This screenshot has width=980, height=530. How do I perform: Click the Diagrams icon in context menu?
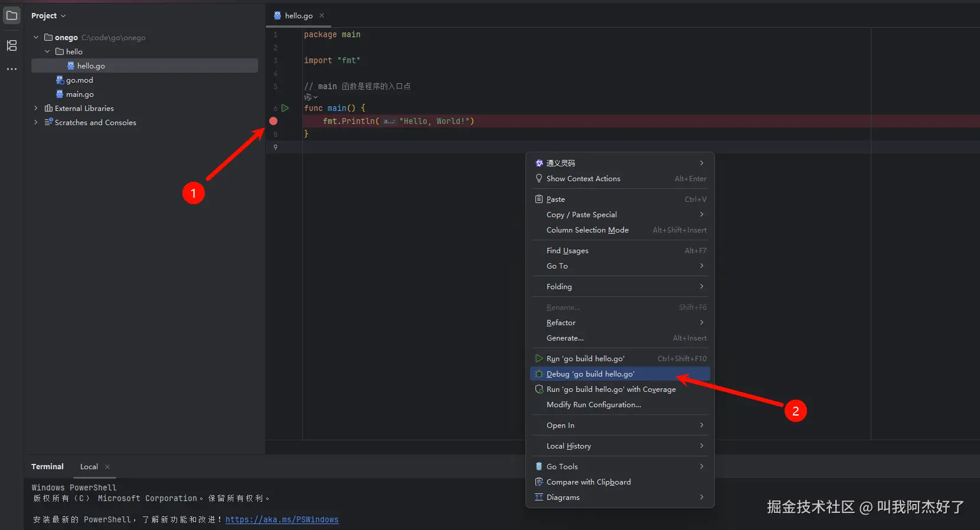coord(539,497)
